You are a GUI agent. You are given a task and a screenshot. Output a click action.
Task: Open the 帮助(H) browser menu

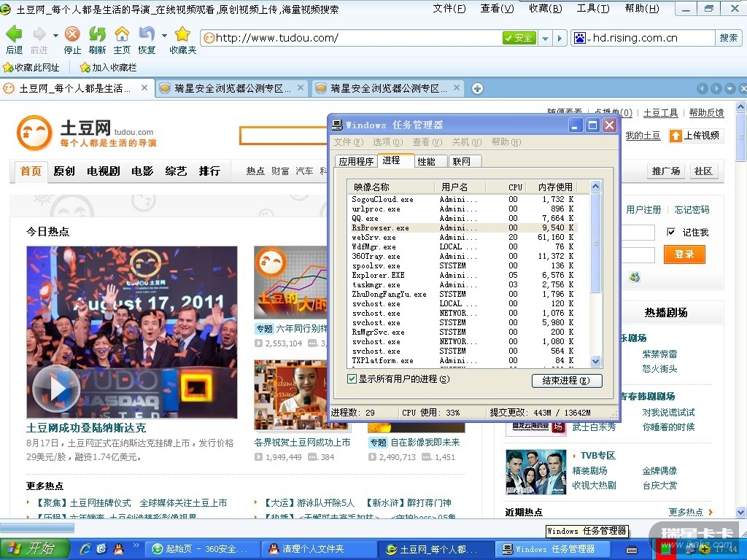(x=642, y=8)
